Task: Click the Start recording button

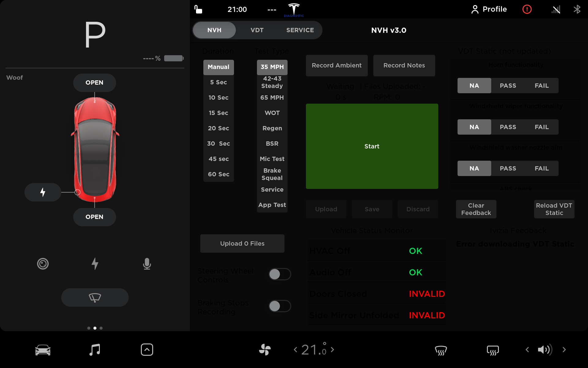Action: [372, 146]
